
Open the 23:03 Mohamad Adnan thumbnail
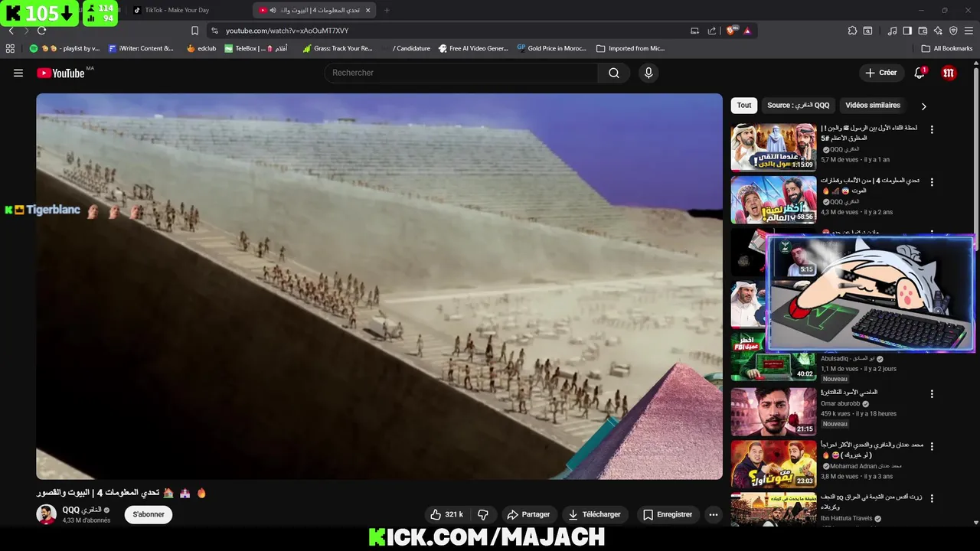pos(773,464)
